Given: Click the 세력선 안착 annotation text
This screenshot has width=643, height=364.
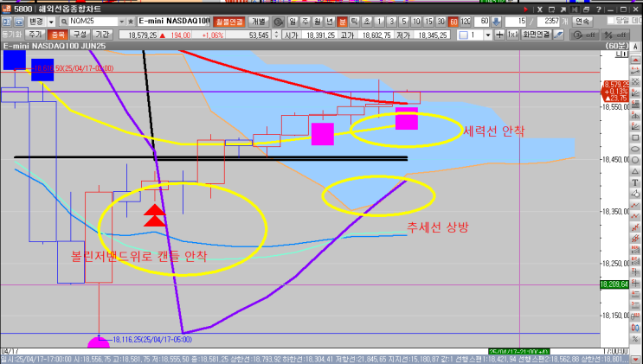Looking at the screenshot, I should coord(494,131).
